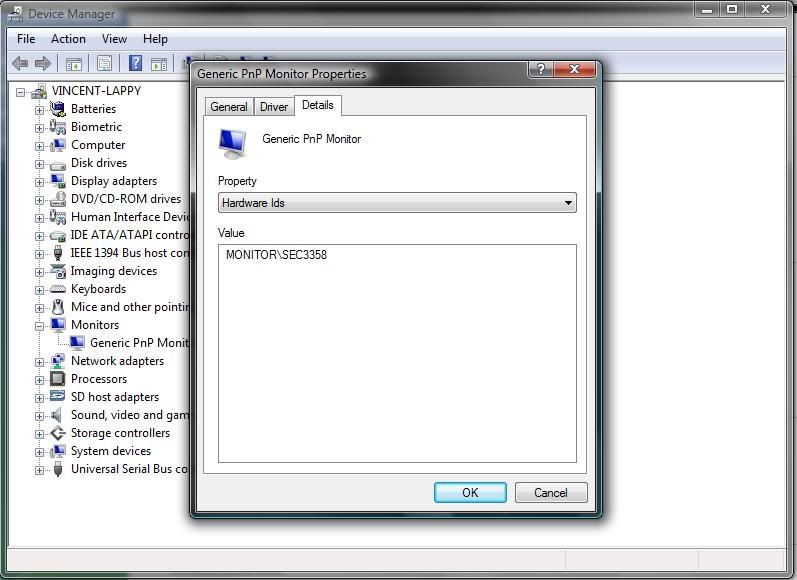The image size is (797, 580).
Task: Select the SD host adapters icon
Action: [58, 396]
